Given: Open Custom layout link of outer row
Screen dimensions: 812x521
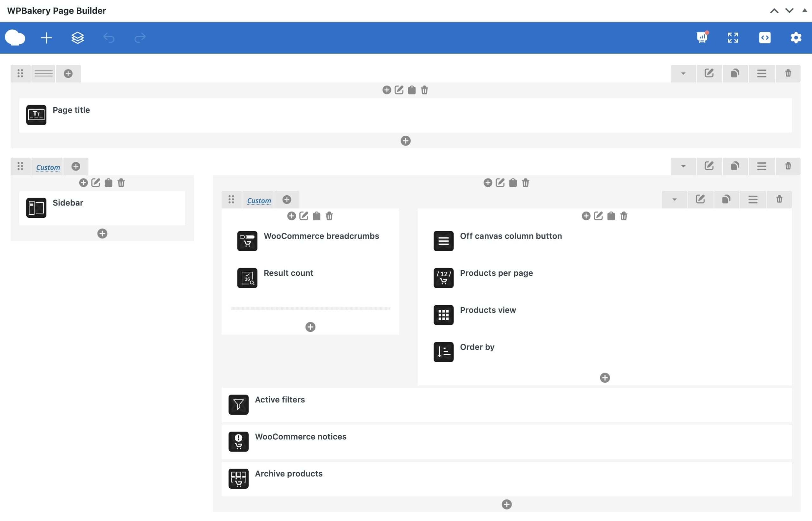Looking at the screenshot, I should (x=48, y=167).
